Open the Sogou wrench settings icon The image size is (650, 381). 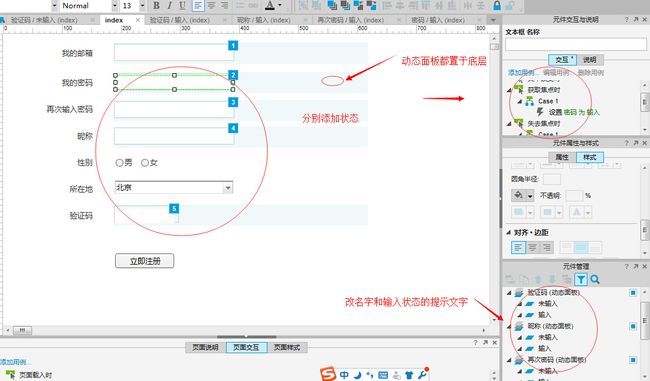tap(422, 374)
